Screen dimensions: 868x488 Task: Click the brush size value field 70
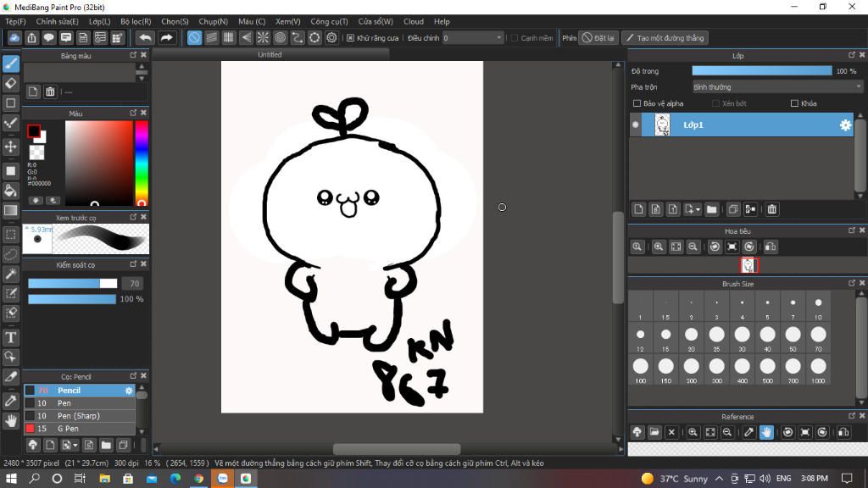pos(133,283)
